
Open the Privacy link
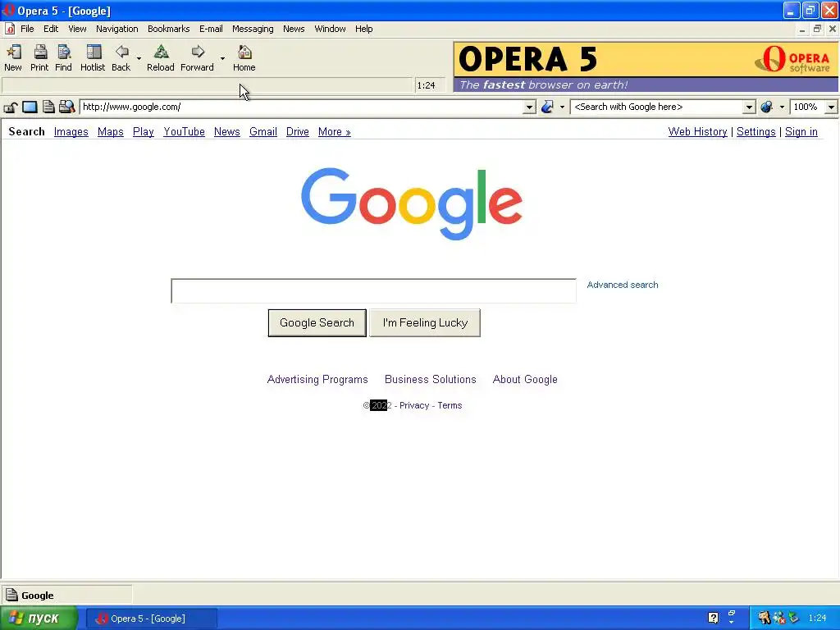(414, 405)
